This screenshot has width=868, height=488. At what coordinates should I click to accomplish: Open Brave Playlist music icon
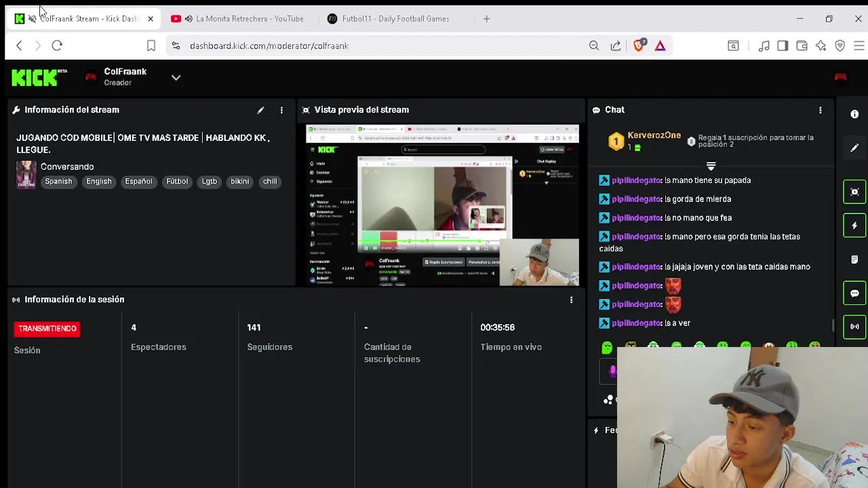click(x=764, y=46)
